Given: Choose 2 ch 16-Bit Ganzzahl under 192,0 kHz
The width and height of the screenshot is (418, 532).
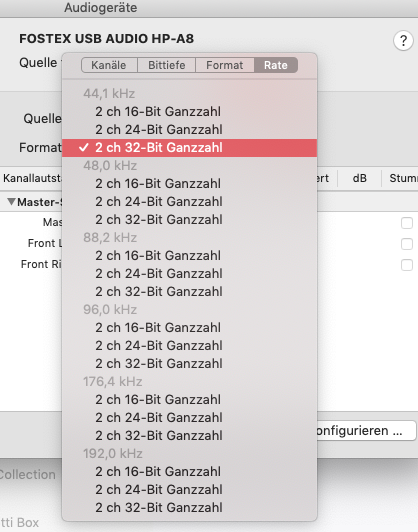Looking at the screenshot, I should (x=189, y=471).
